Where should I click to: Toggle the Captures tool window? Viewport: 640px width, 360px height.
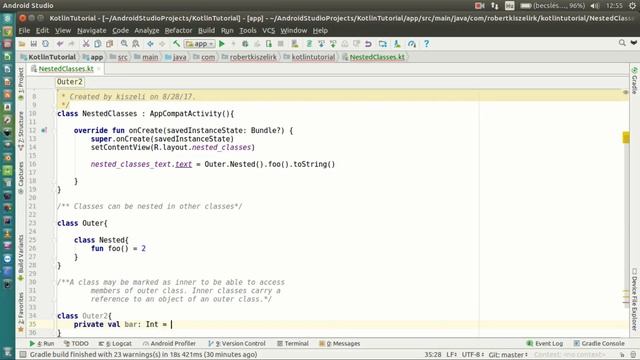click(21, 178)
